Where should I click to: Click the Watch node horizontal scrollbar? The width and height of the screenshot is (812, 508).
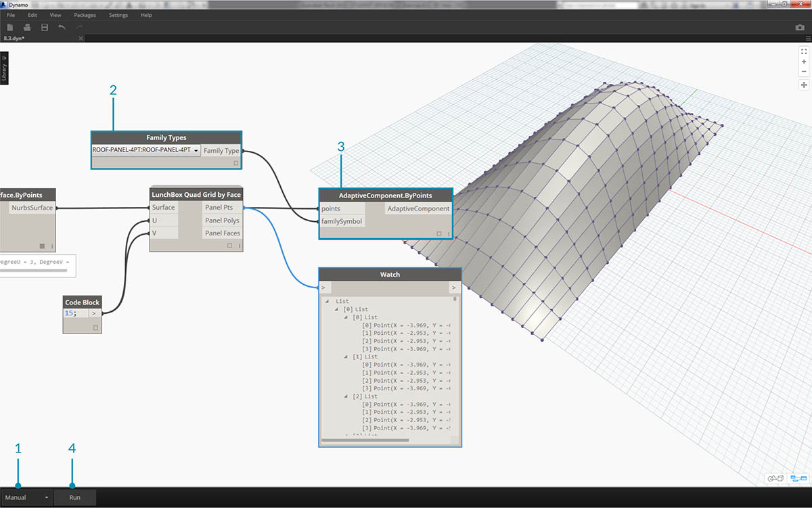(365, 440)
